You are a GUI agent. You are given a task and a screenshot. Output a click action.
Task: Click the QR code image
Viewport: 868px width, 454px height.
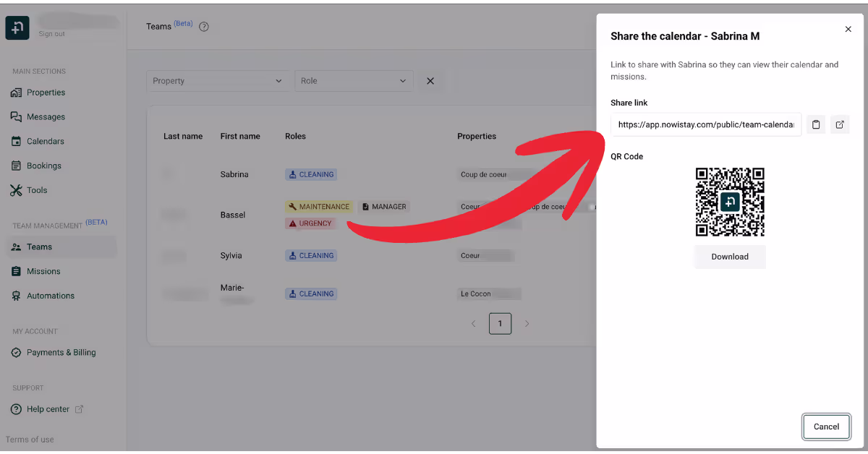(730, 202)
